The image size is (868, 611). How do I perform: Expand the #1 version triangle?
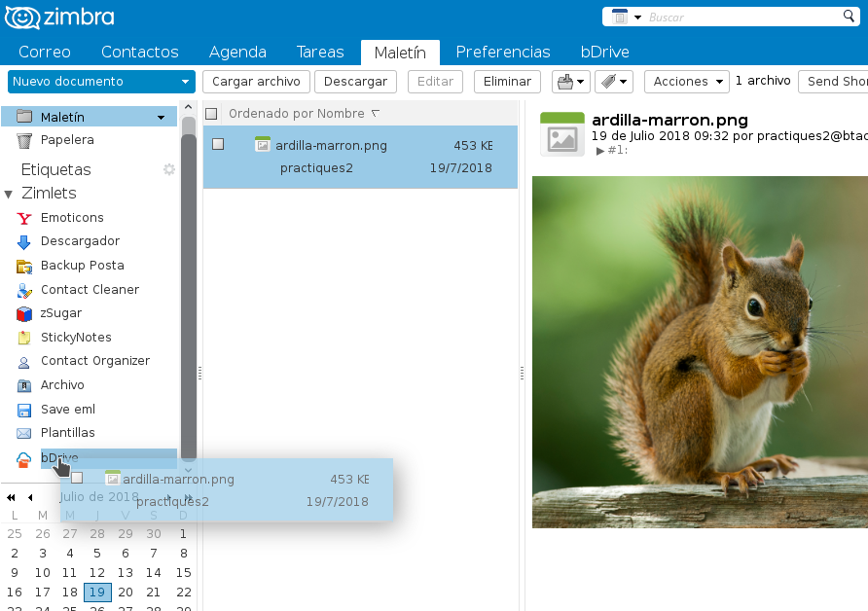click(600, 151)
